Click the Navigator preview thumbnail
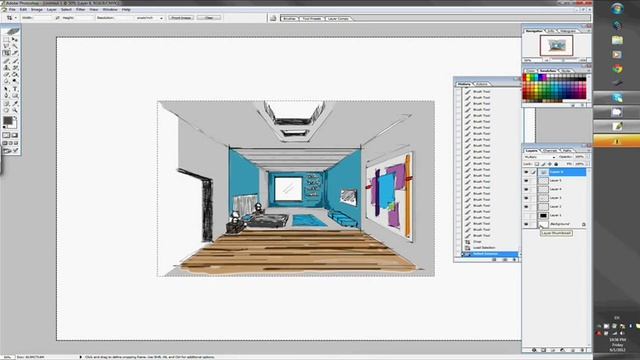This screenshot has width=640, height=360. pos(556,45)
